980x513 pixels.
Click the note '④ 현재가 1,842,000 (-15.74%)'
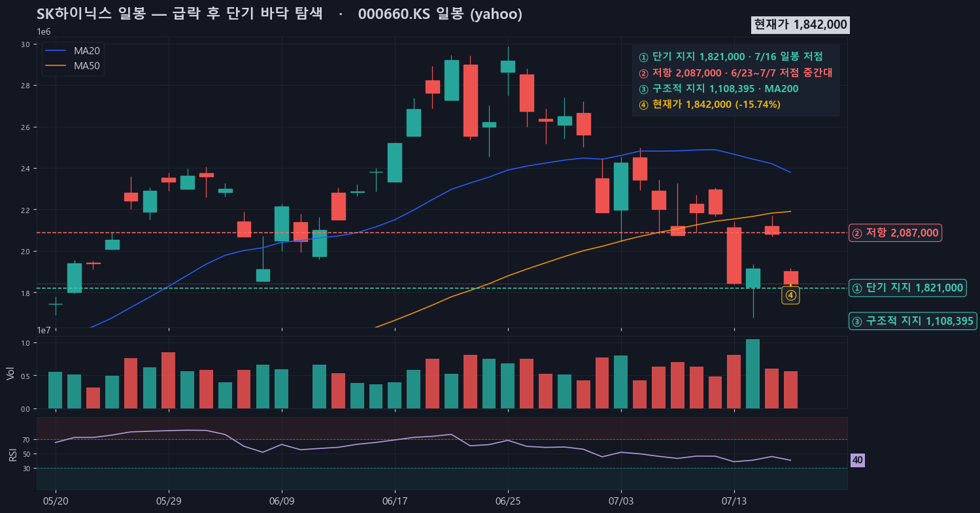709,105
